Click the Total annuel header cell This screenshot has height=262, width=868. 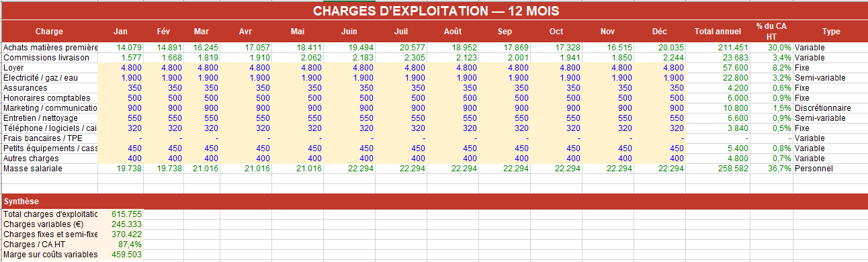point(718,32)
